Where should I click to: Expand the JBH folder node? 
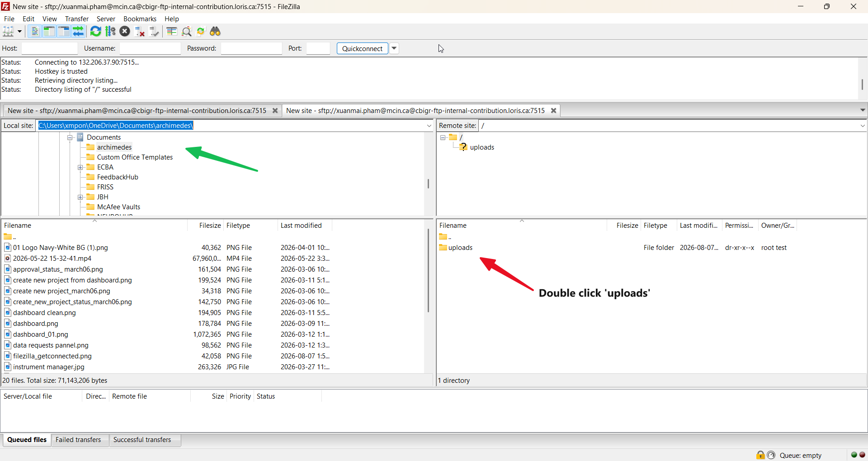(80, 197)
